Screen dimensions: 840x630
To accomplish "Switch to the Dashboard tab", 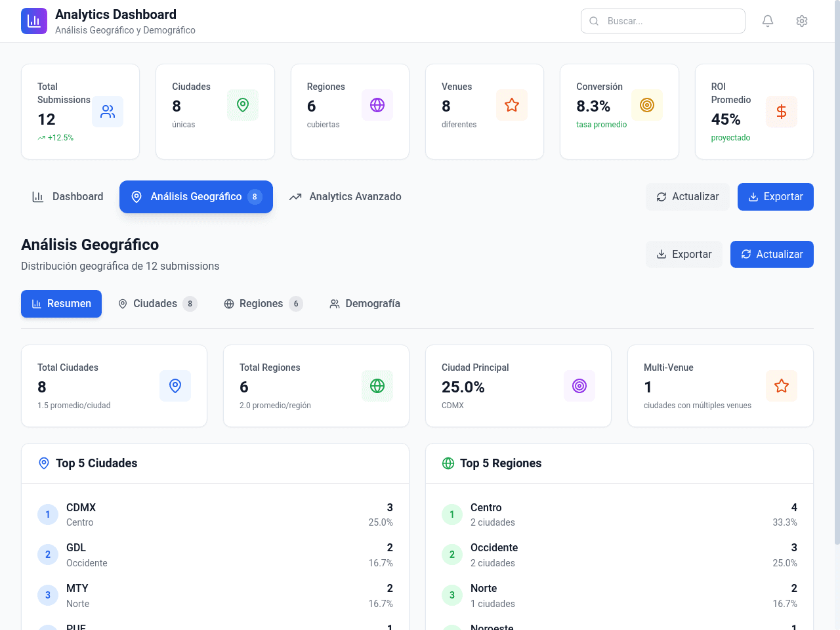I will (x=68, y=197).
